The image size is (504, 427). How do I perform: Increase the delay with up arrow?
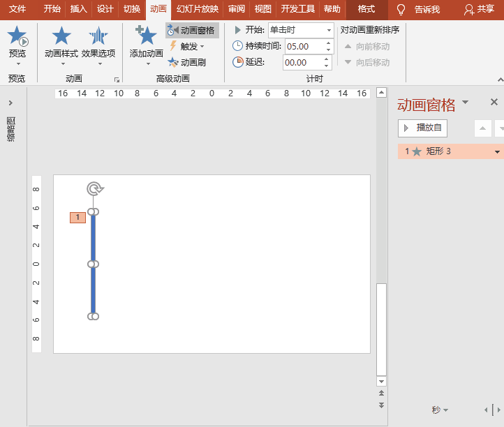click(326, 59)
